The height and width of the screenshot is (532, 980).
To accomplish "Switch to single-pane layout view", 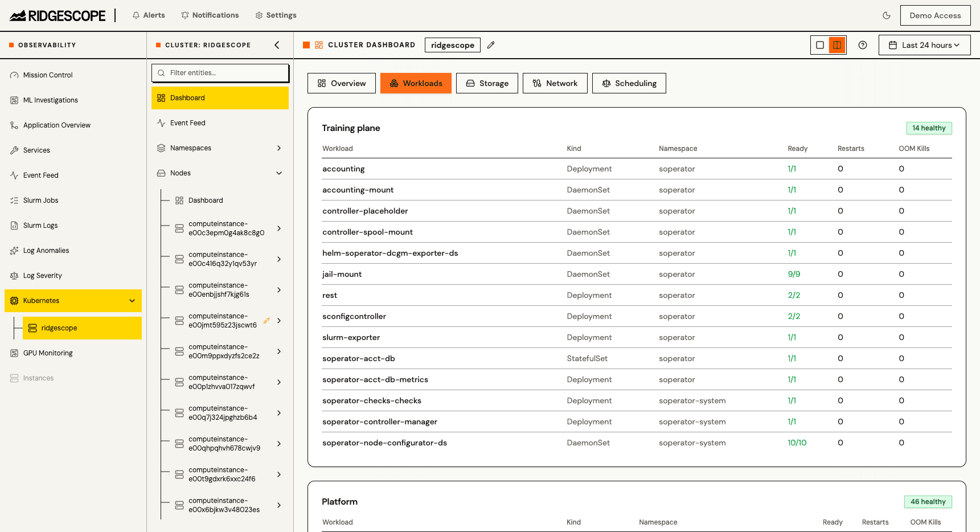I will [x=820, y=45].
